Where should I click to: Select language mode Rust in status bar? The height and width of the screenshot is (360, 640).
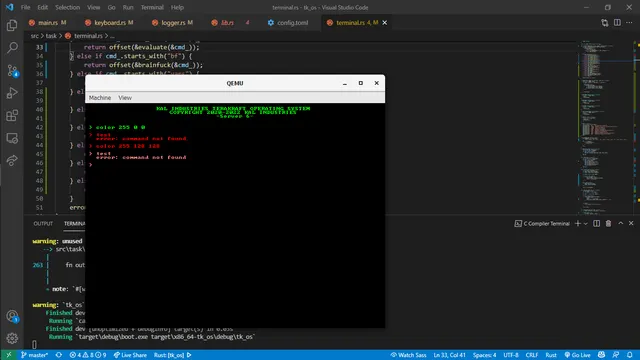pyautogui.click(x=551, y=355)
